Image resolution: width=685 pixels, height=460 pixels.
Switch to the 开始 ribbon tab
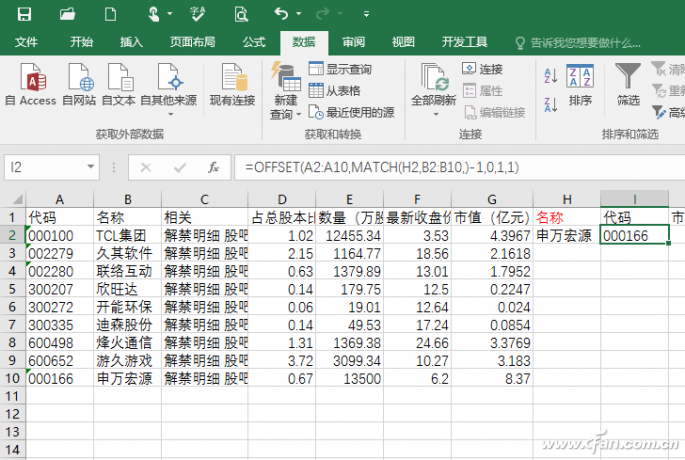click(81, 42)
